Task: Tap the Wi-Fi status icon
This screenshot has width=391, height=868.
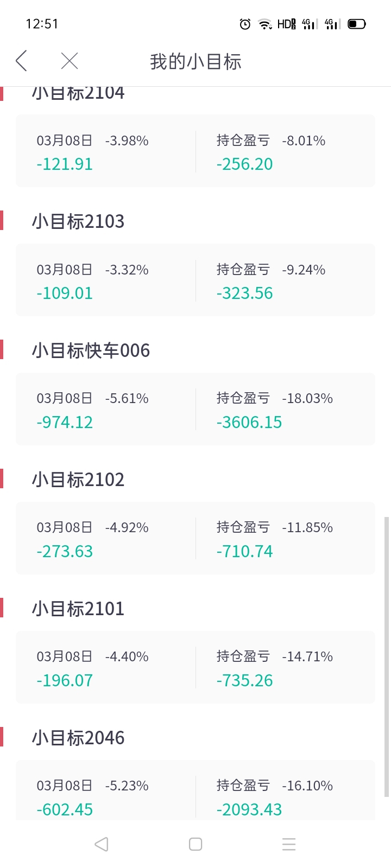Action: [x=265, y=24]
